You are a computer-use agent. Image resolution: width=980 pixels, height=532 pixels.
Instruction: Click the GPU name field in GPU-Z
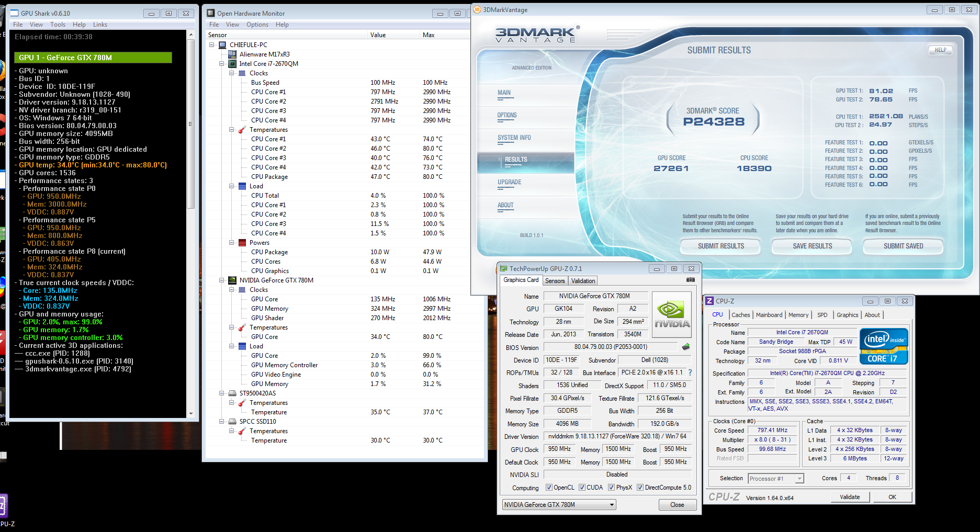[595, 296]
